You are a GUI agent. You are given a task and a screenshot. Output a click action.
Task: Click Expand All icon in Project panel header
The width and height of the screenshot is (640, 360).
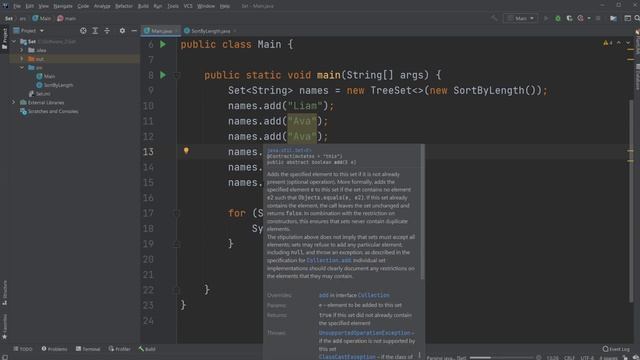click(x=95, y=31)
